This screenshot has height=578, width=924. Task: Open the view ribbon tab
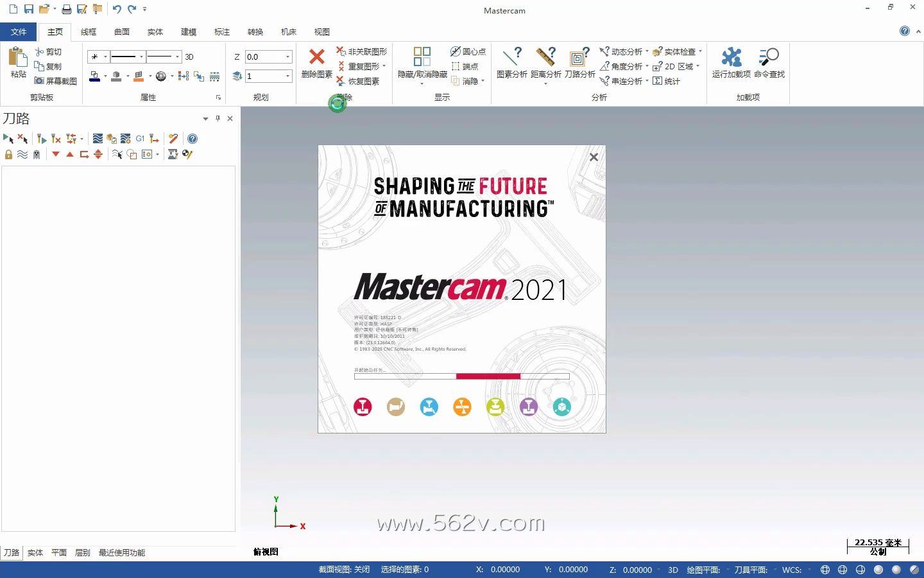322,31
